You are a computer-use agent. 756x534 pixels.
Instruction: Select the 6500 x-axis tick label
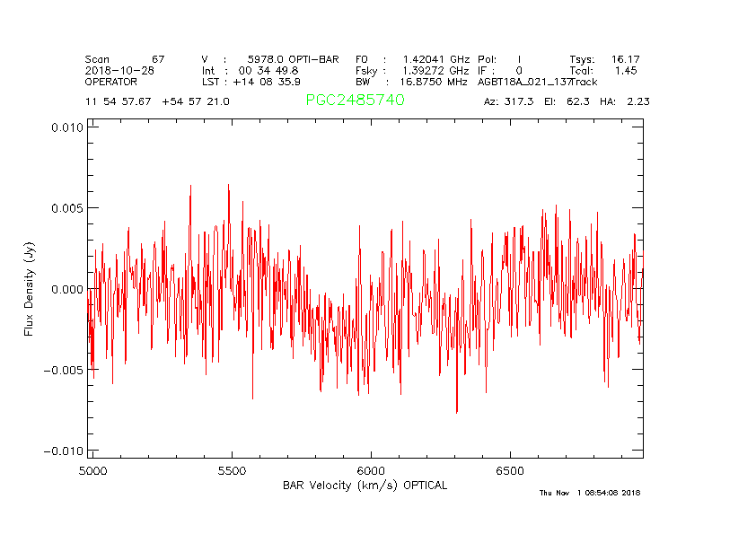click(510, 470)
